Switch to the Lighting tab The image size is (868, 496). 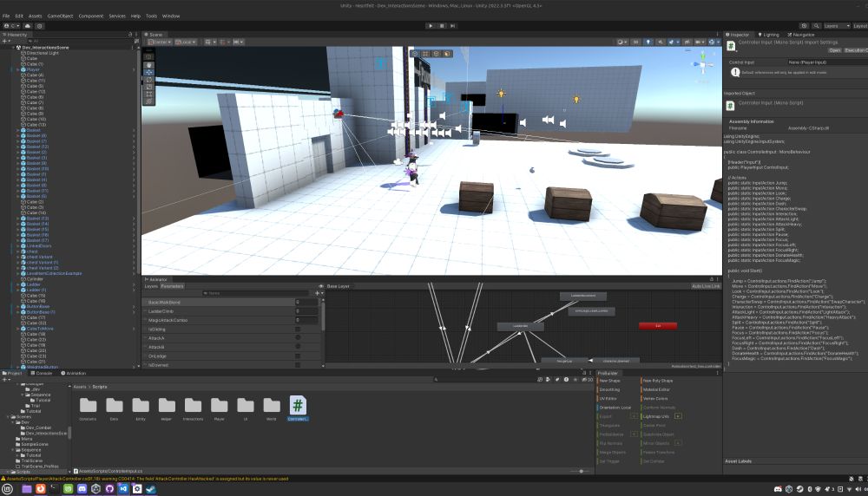[769, 35]
